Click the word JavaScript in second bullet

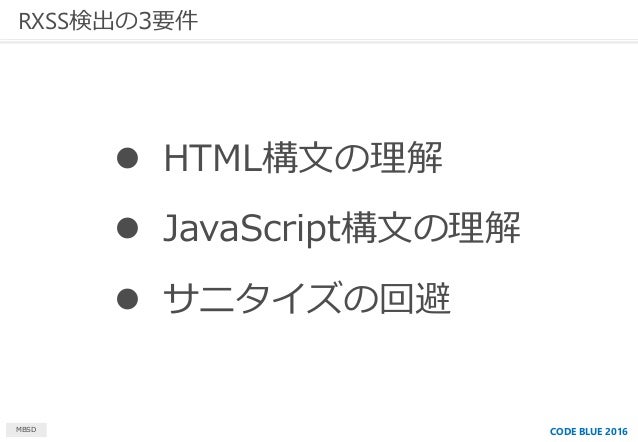(x=252, y=229)
